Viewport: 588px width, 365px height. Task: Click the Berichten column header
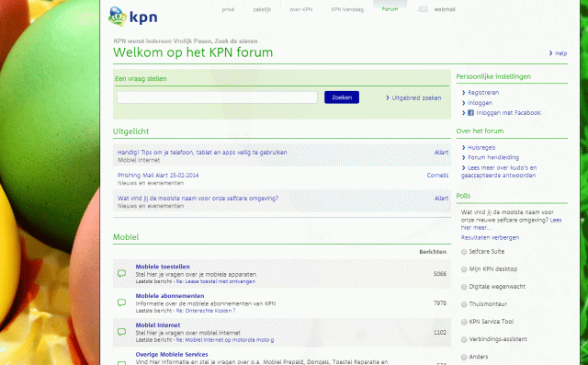point(433,252)
